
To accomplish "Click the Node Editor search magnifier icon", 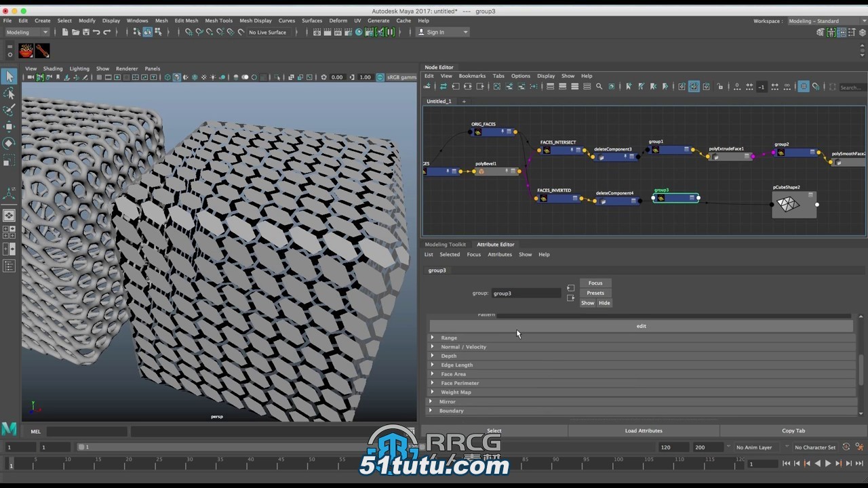I will coord(599,87).
